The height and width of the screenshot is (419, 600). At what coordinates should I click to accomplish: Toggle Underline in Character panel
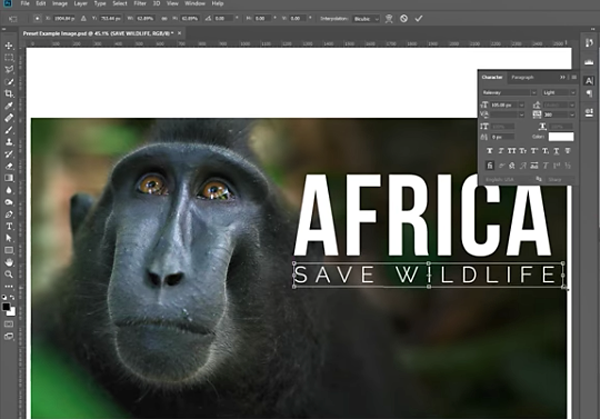(x=556, y=151)
